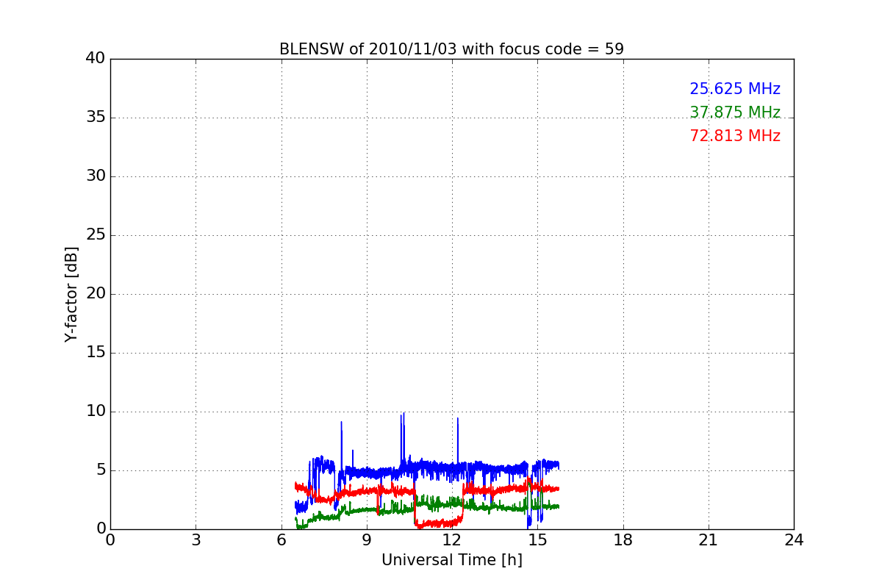
Task: Click the y-axis tick label 10
Action: coord(96,411)
